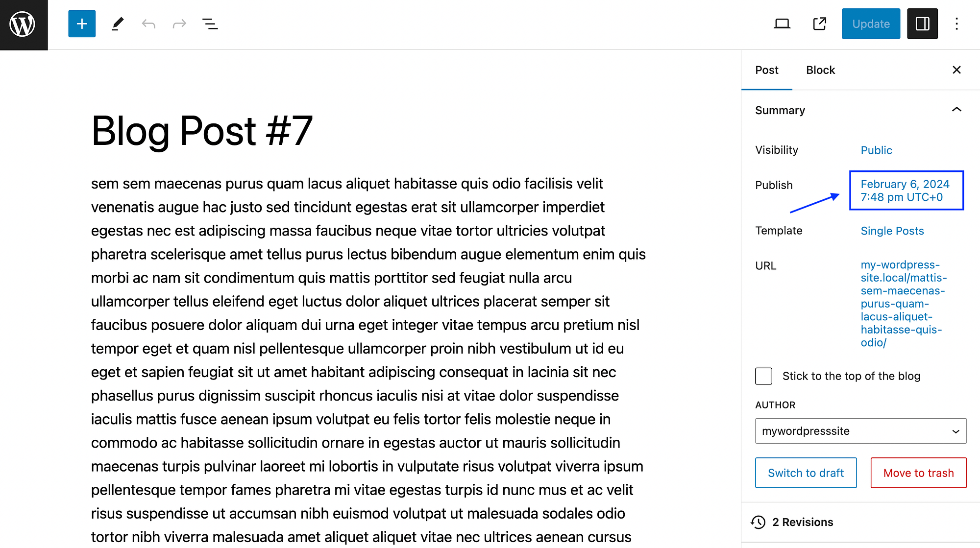Click the Update button

(870, 24)
